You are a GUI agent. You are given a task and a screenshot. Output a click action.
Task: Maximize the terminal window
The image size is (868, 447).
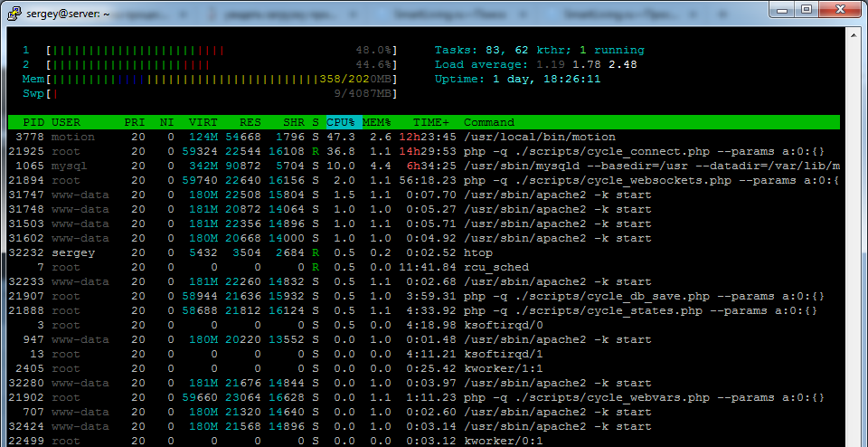pyautogui.click(x=807, y=10)
